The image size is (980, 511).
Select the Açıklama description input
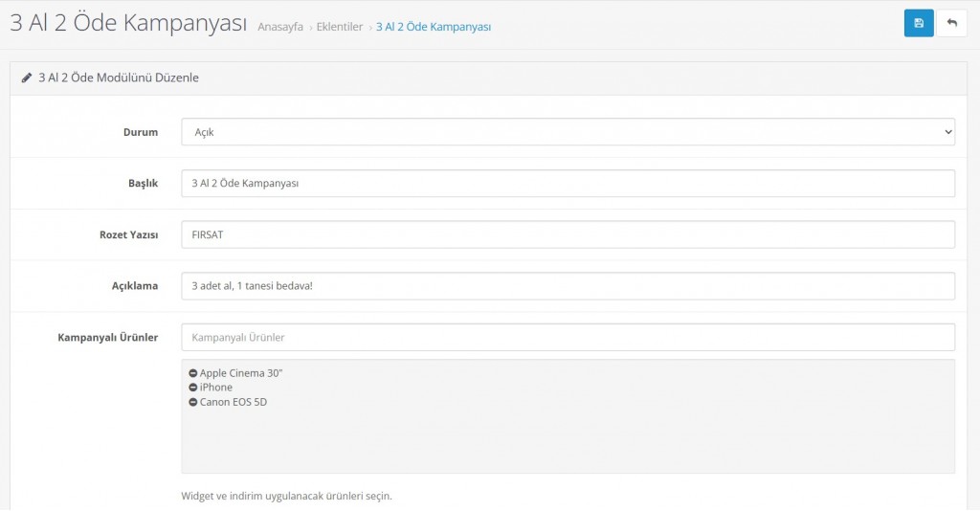(x=568, y=286)
